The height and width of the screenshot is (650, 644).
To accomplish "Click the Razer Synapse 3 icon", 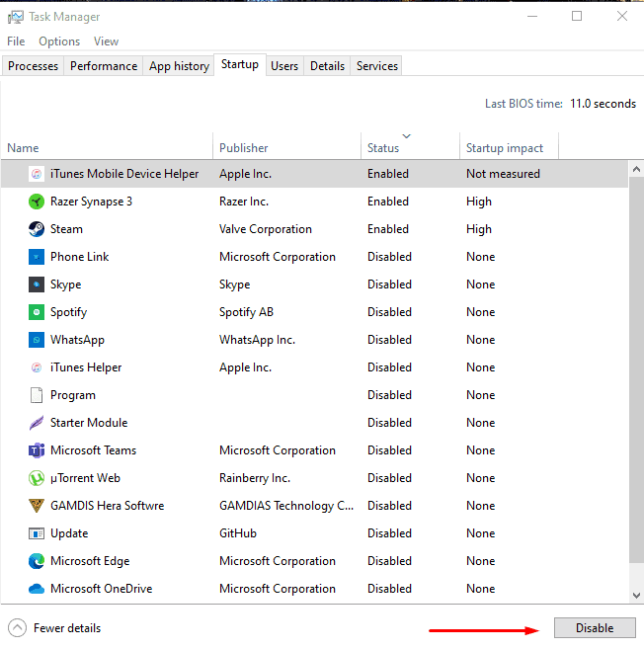I will [x=37, y=202].
